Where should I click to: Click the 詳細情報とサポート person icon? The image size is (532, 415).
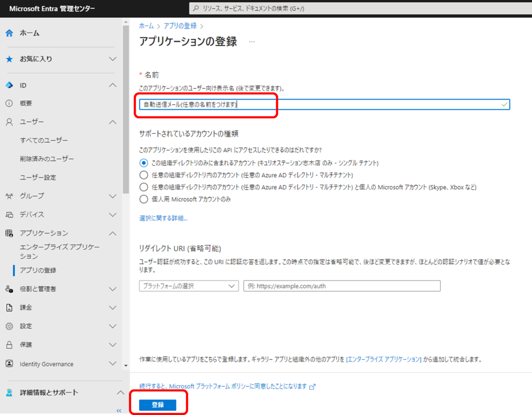pyautogui.click(x=9, y=393)
